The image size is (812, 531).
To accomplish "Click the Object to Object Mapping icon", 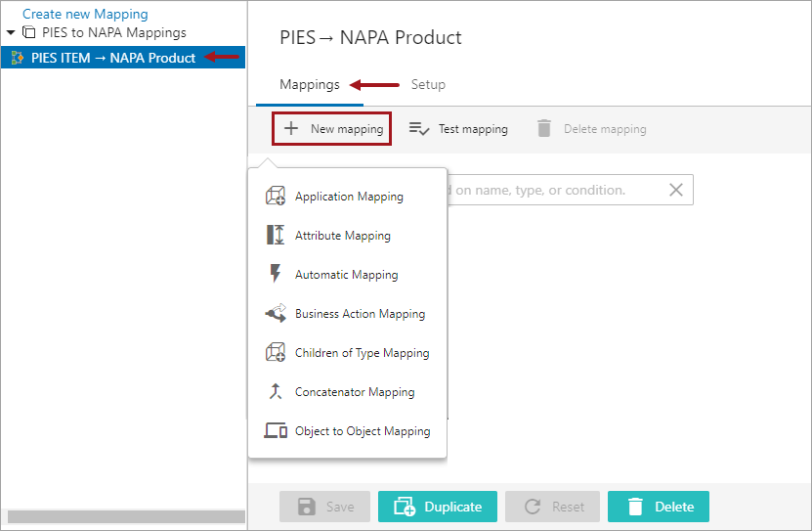I will [x=276, y=431].
